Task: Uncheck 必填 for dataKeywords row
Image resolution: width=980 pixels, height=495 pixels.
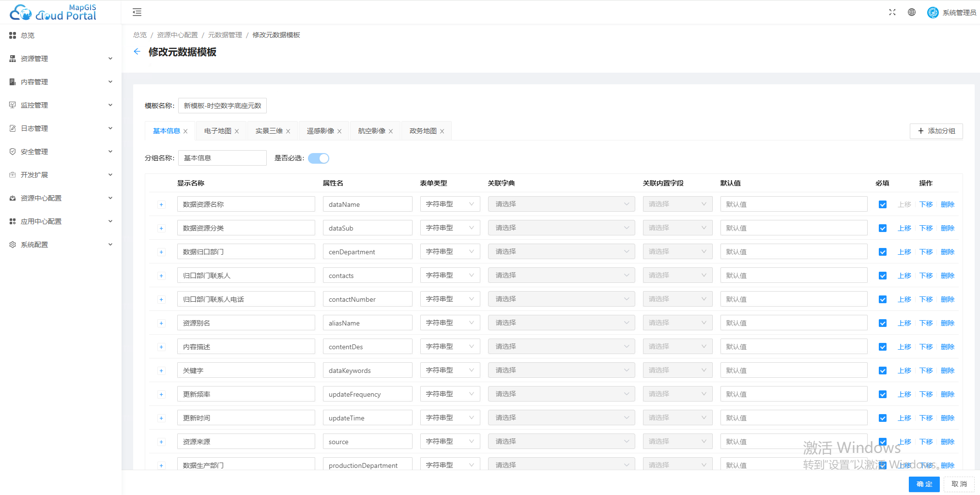Action: pos(883,371)
